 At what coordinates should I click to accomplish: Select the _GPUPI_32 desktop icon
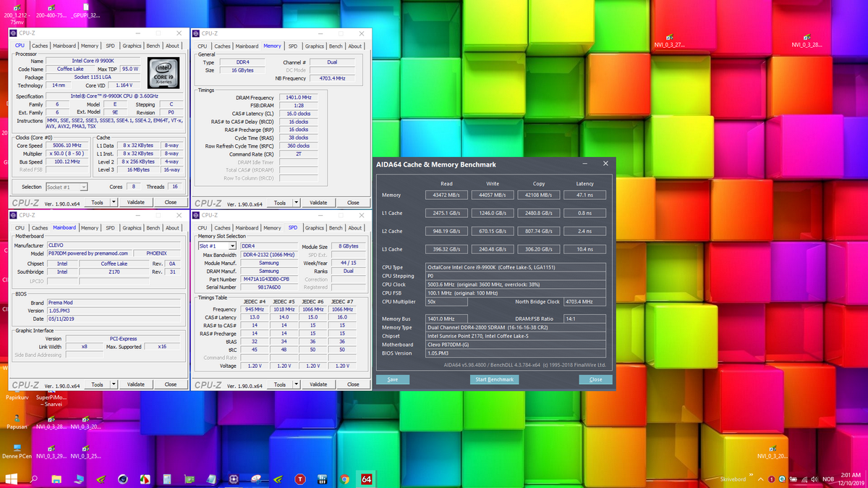tap(85, 9)
